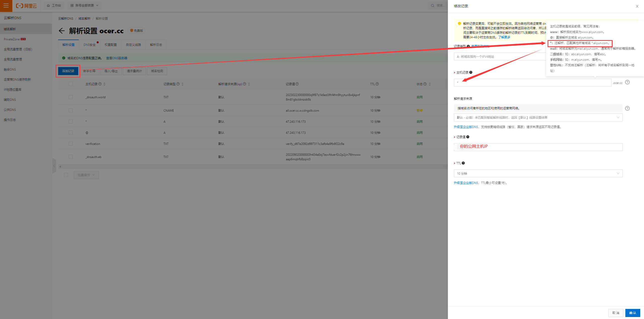Check the box for the * CNAME record
This screenshot has height=319, width=644.
[71, 110]
